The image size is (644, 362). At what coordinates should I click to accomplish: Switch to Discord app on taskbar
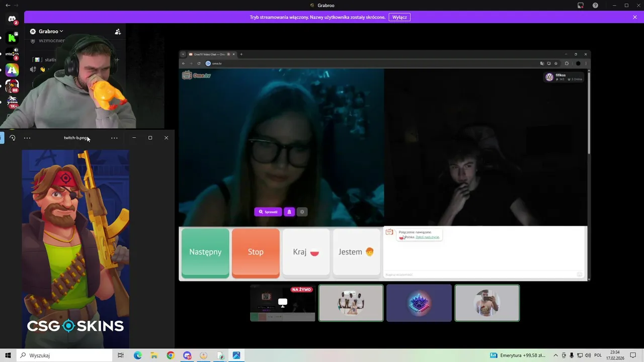(x=187, y=355)
